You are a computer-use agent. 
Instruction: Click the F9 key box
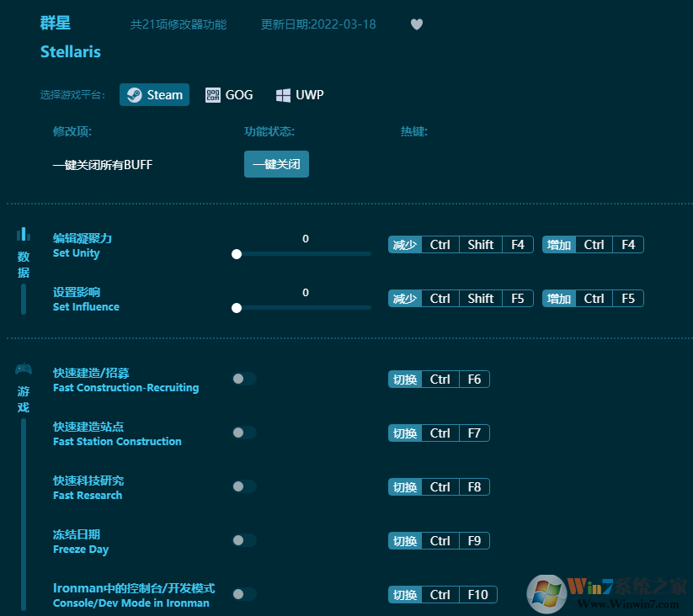tap(474, 541)
